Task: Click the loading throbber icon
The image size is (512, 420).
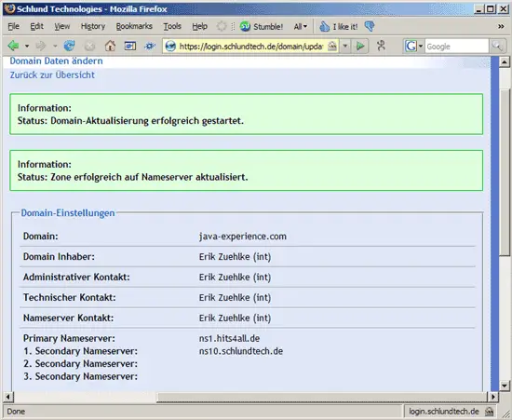Action: coord(222,26)
